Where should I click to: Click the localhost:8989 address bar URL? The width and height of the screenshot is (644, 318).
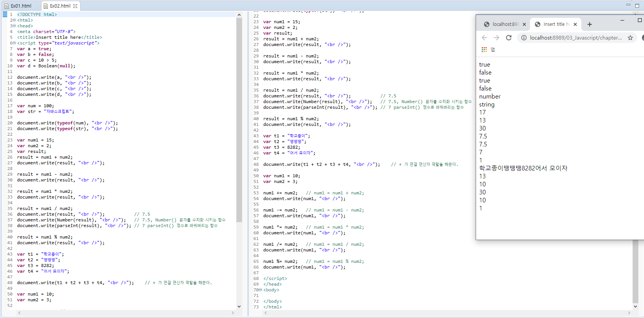(x=576, y=38)
